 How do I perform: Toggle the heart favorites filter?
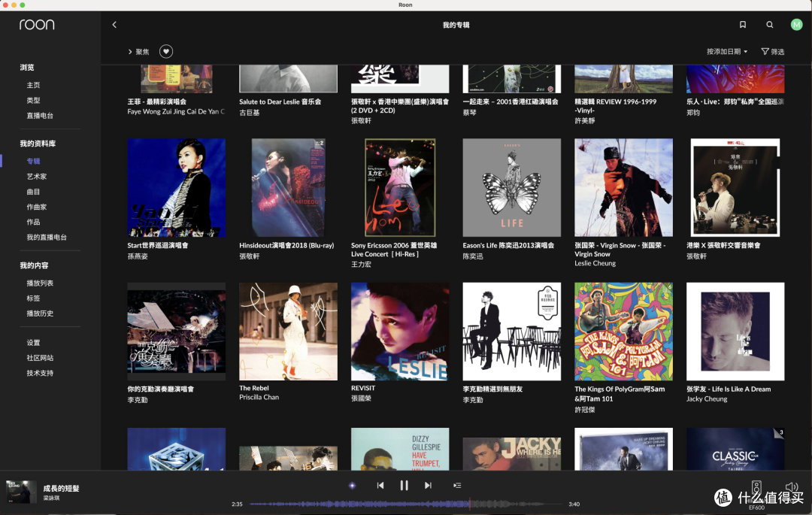click(165, 51)
